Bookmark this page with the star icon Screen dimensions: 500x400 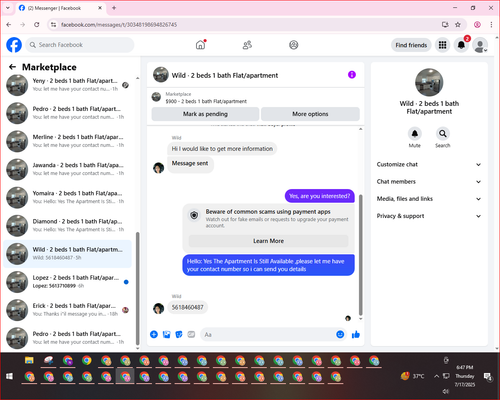[x=458, y=24]
